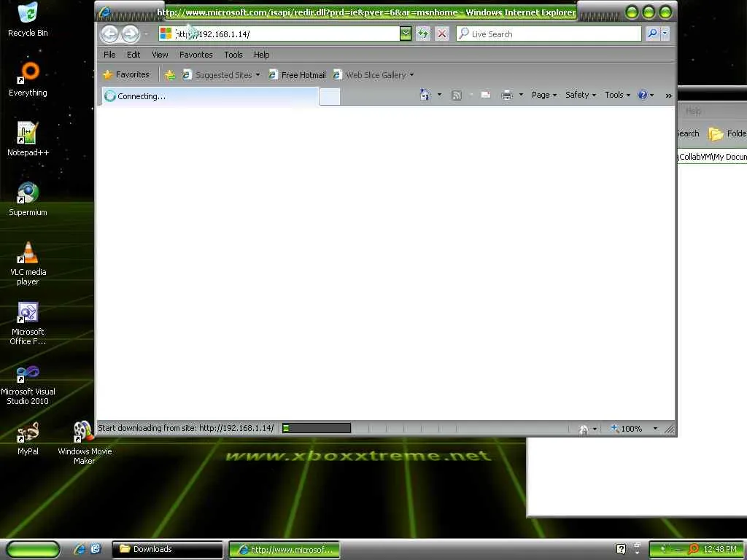
Task: Expand the Home button dropdown arrow
Action: tap(439, 95)
